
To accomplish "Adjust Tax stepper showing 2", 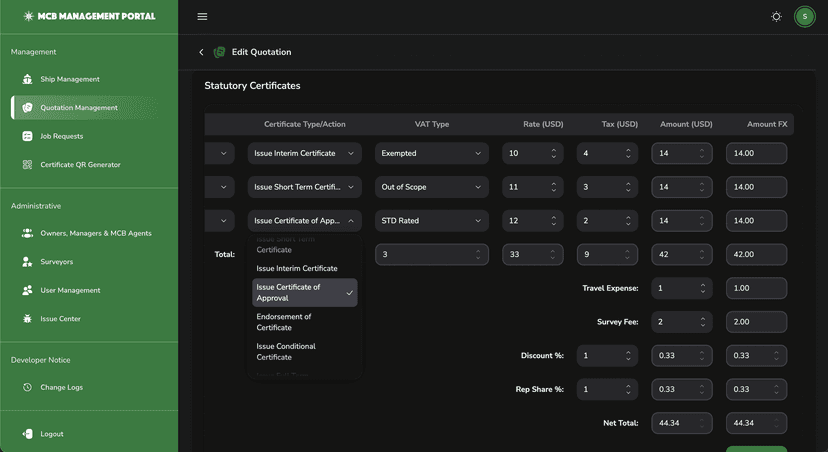I will tap(628, 221).
